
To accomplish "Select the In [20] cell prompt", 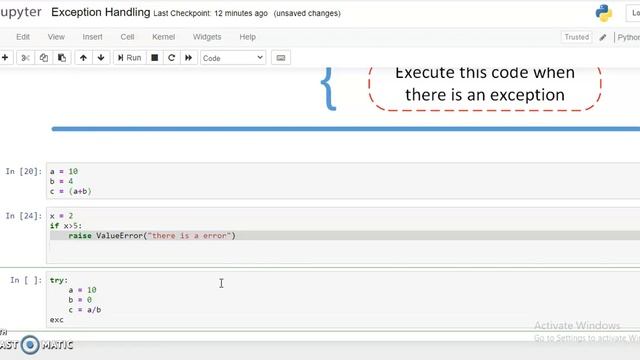I will click(24, 171).
